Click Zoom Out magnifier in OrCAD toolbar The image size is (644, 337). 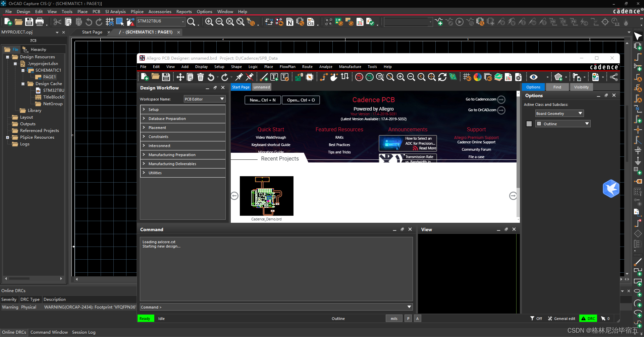tap(219, 22)
